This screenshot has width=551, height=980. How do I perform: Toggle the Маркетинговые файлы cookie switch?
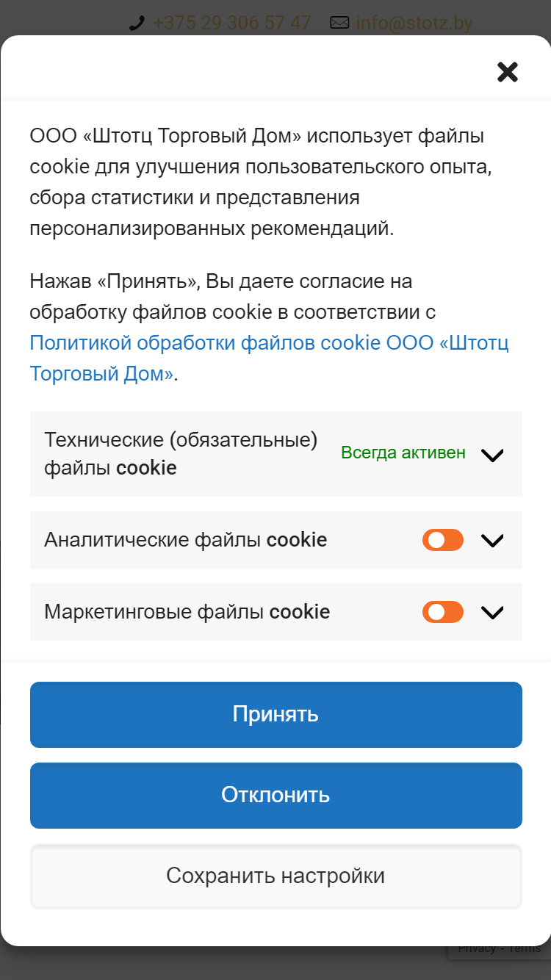(x=443, y=612)
